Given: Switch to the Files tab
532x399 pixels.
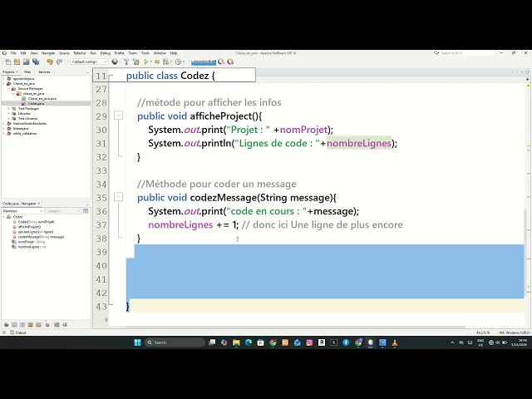Looking at the screenshot, I should coord(27,72).
